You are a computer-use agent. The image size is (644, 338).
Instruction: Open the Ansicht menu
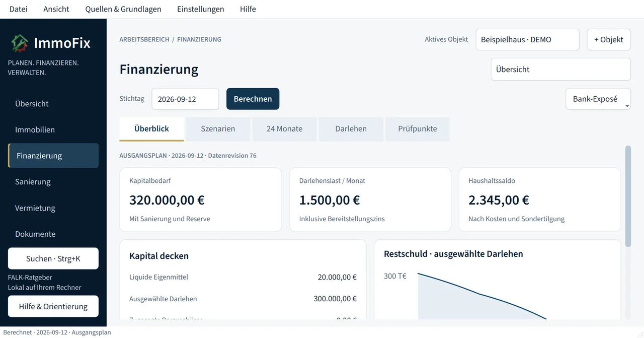click(x=56, y=9)
